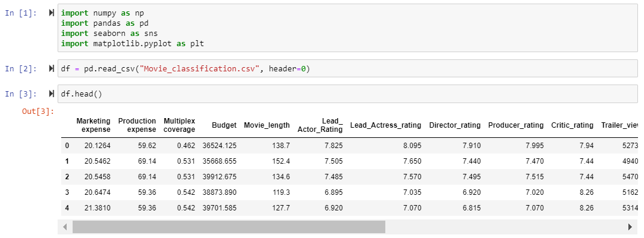This screenshot has width=644, height=238.
Task: Click into the df.head() code cell
Action: (x=348, y=94)
